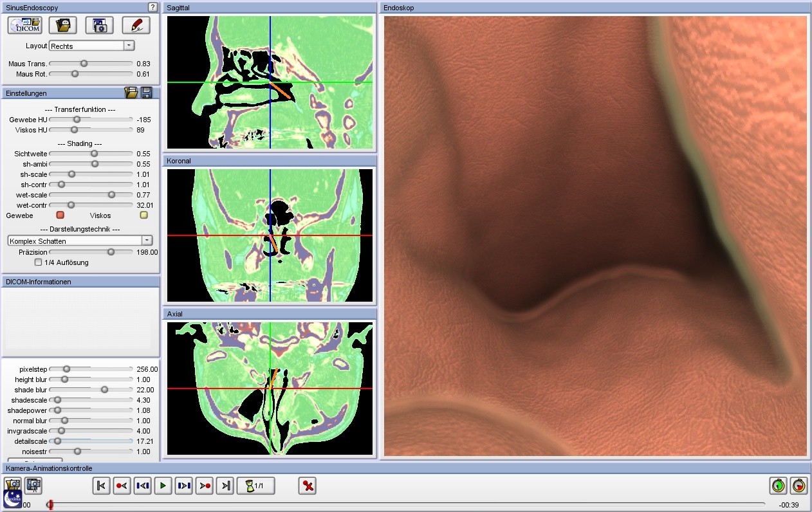Viewport: 812px width, 512px height.
Task: Open the screenshot camera tool
Action: click(99, 25)
